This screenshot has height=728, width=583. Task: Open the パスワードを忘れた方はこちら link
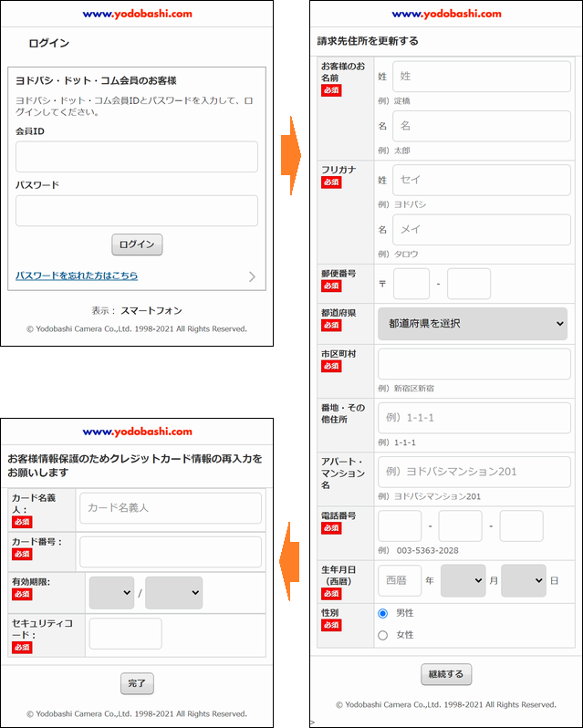point(77,276)
